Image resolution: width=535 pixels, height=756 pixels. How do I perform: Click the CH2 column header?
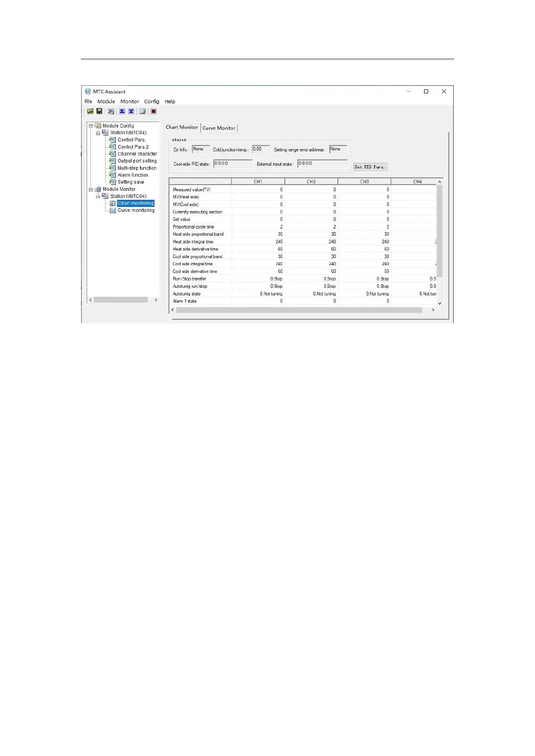click(311, 181)
